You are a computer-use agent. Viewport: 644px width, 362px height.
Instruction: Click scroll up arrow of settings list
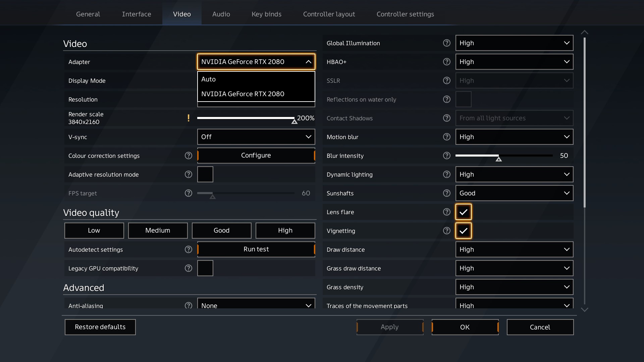click(x=585, y=32)
